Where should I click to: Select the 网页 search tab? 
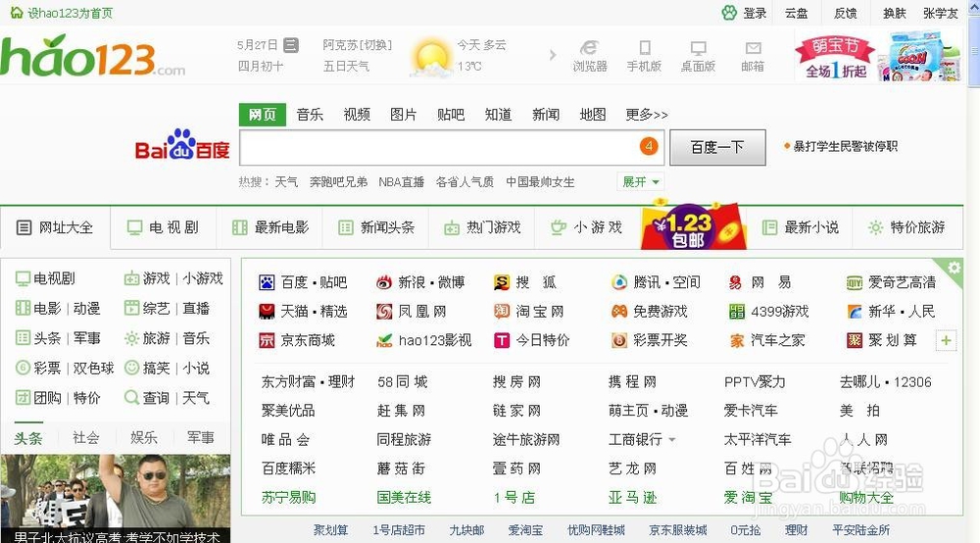click(x=263, y=115)
